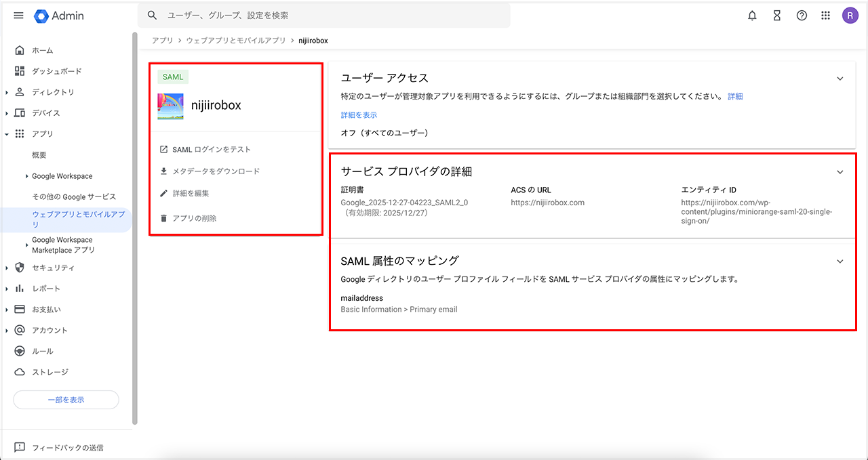Image resolution: width=868 pixels, height=460 pixels.
Task: Select 詳細を編集 with pencil icon
Action: click(x=191, y=193)
